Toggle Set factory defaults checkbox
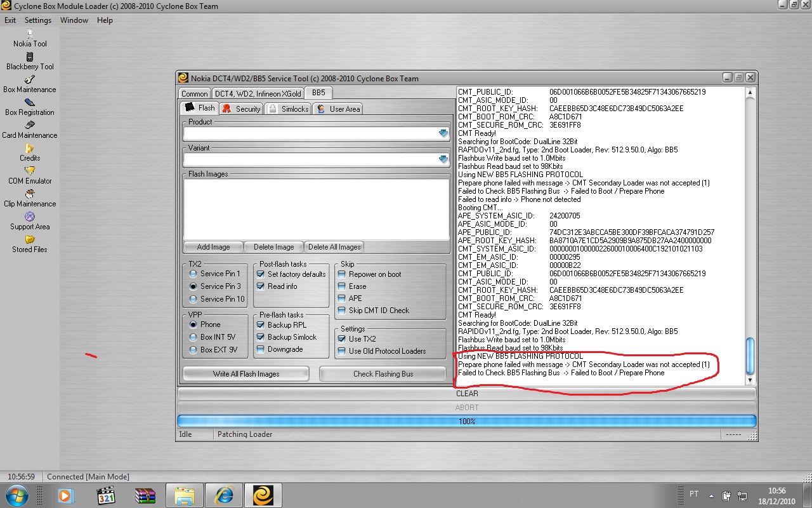 pyautogui.click(x=261, y=274)
